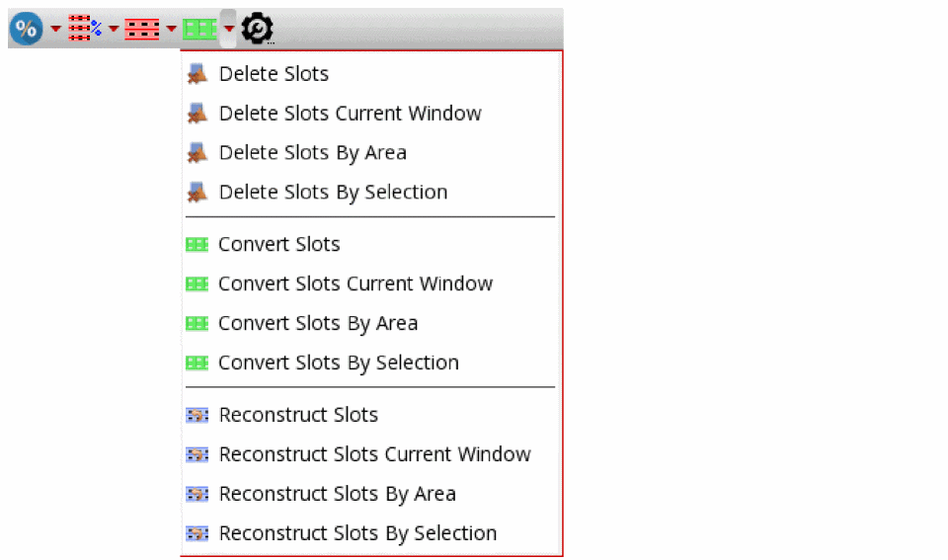Screen dimensions: 948x560
Task: Click the icon beside Reconstruct Slots
Action: click(197, 416)
